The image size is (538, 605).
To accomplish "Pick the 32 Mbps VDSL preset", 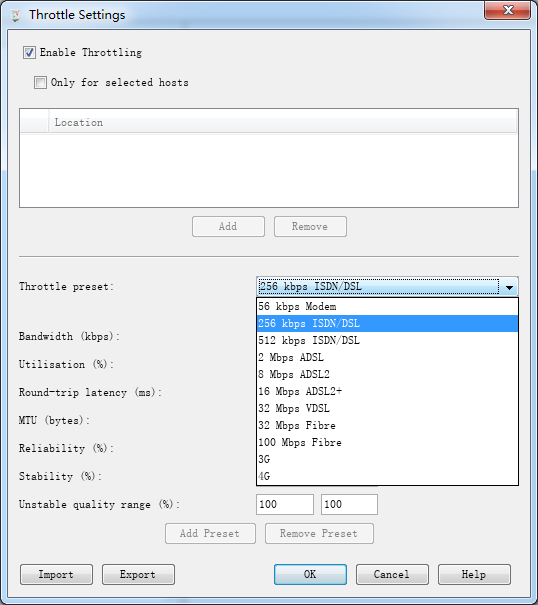I will 387,408.
